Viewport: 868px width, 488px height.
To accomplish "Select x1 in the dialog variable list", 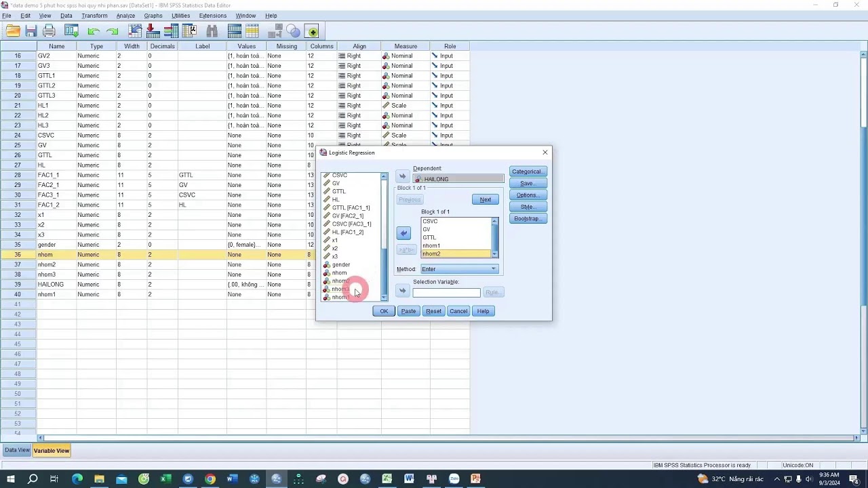I will [334, 241].
